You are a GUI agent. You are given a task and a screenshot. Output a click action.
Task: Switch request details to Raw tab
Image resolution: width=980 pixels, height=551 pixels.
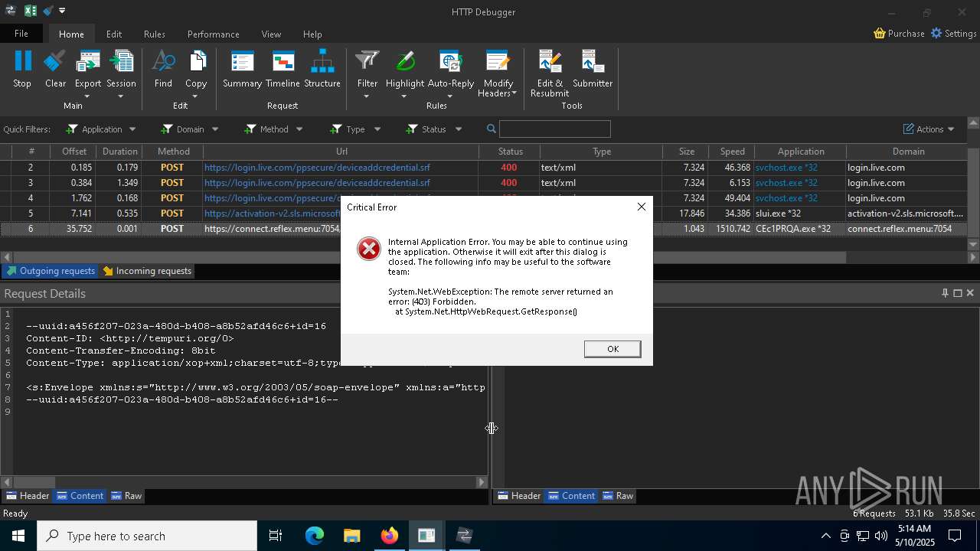click(x=126, y=496)
